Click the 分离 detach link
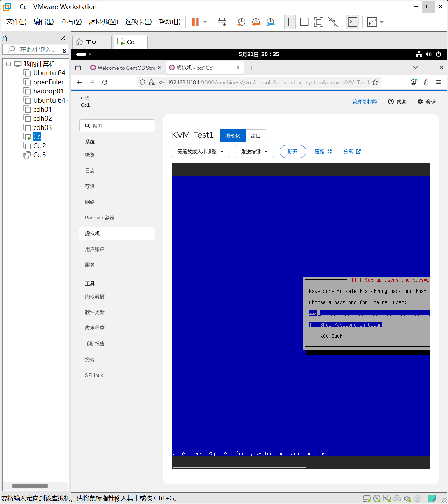The width and height of the screenshot is (448, 504). pyautogui.click(x=352, y=152)
